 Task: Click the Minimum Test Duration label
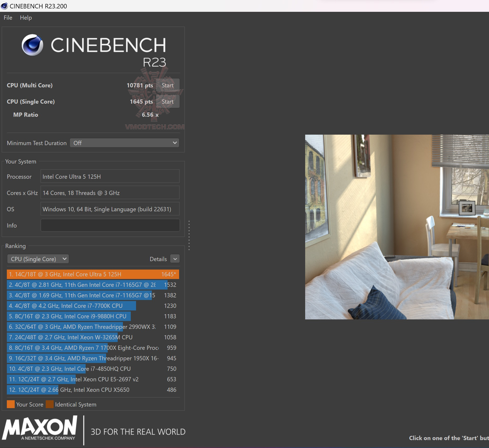(x=37, y=143)
